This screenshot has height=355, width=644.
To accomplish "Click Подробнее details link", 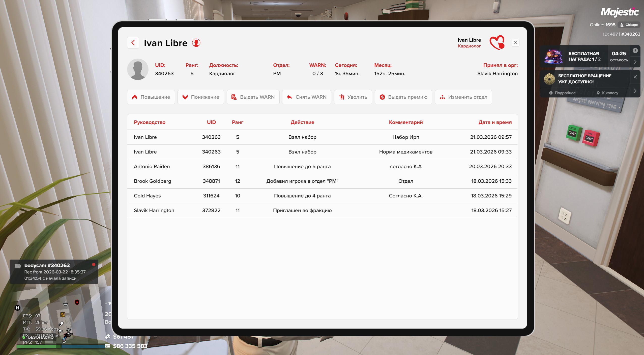I will click(x=563, y=93).
